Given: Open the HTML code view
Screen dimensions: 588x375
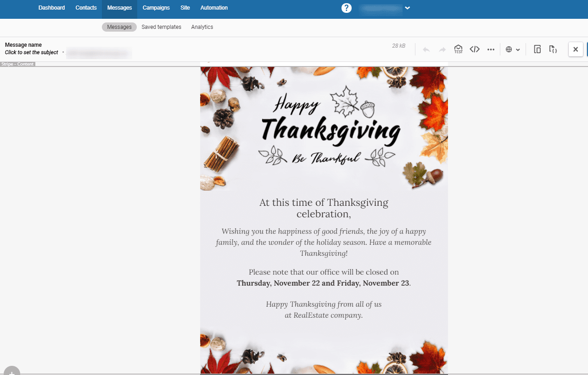Looking at the screenshot, I should tap(475, 49).
